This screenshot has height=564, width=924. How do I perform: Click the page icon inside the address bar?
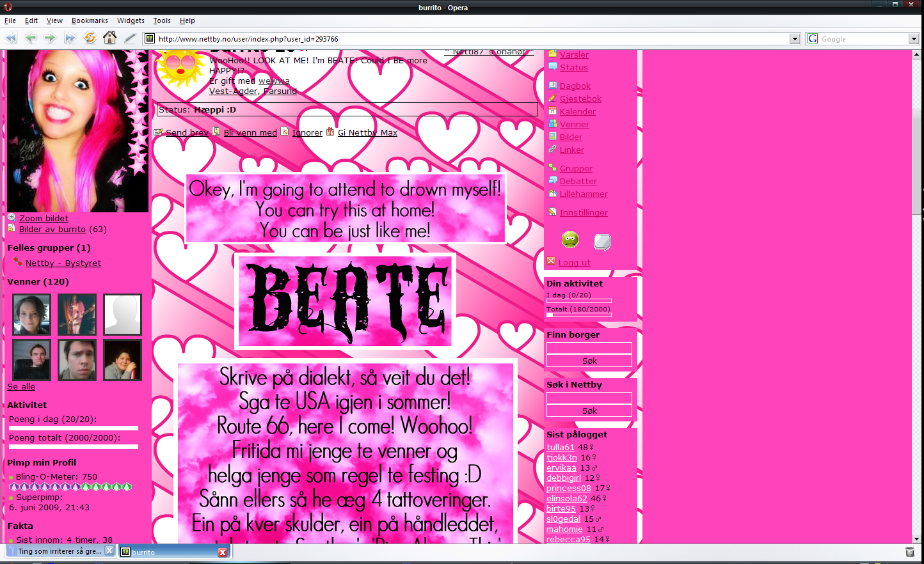[150, 39]
